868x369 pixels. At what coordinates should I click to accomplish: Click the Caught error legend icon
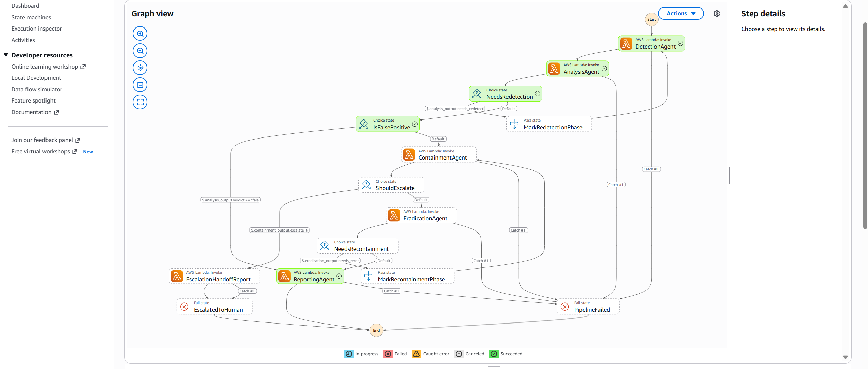[417, 354]
